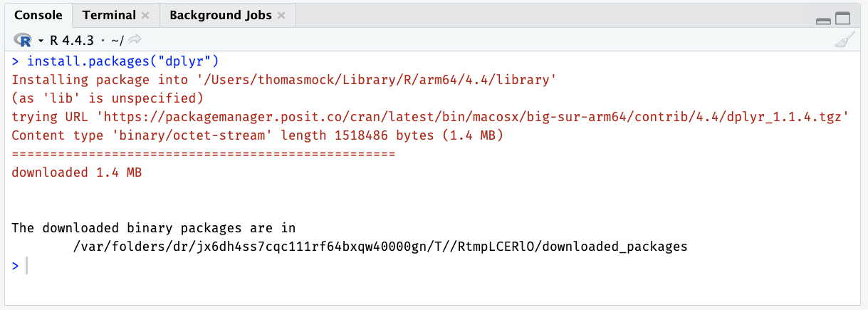Open the R version dropdown arrow

click(x=41, y=40)
